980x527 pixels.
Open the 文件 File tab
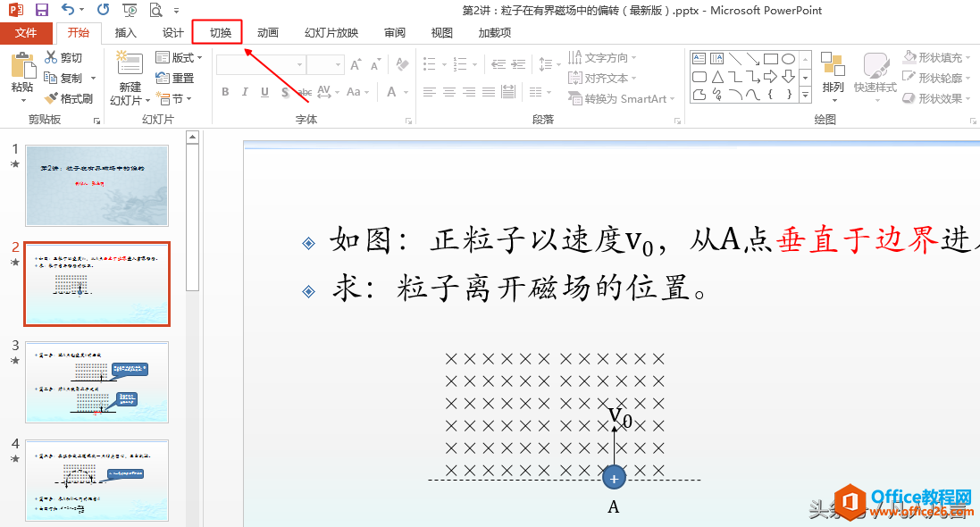tap(26, 32)
